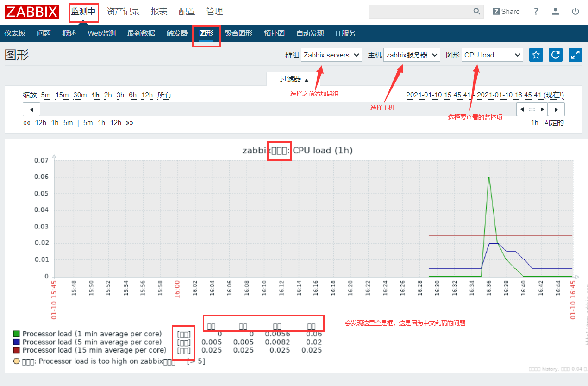588x386 pixels.
Task: Set zoom to 3h
Action: (x=120, y=95)
